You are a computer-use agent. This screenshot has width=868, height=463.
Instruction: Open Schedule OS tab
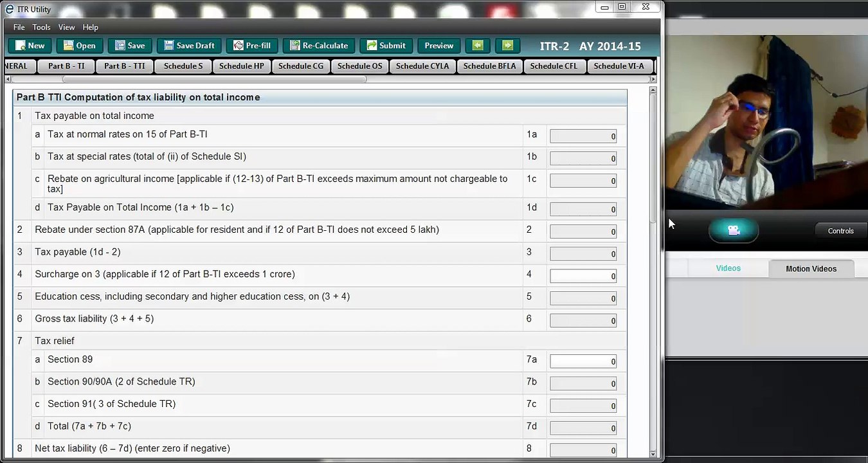pyautogui.click(x=360, y=66)
